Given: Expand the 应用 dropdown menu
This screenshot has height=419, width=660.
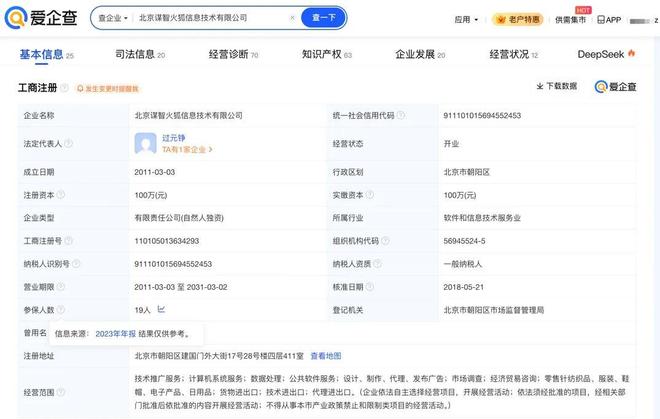Looking at the screenshot, I should [466, 19].
